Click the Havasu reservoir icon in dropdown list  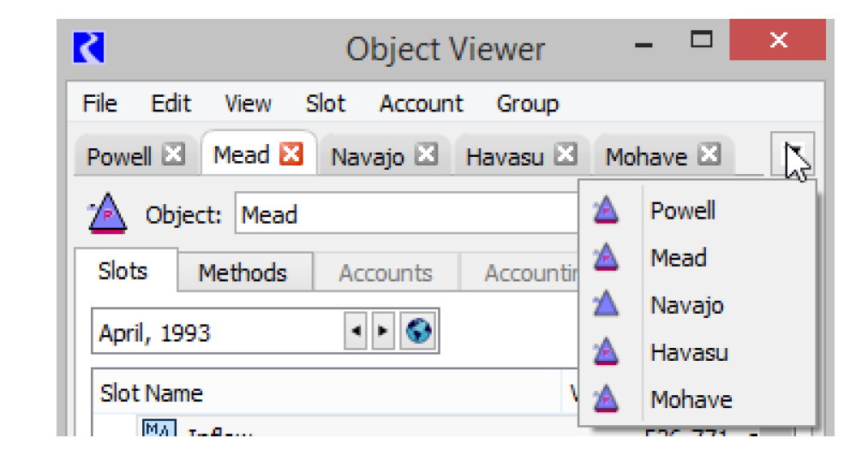click(x=606, y=352)
